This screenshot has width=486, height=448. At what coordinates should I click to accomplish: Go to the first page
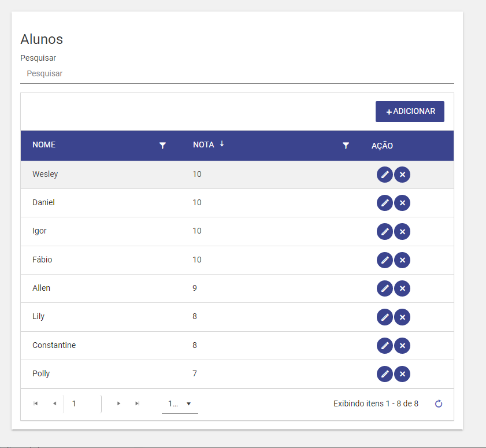tap(36, 403)
